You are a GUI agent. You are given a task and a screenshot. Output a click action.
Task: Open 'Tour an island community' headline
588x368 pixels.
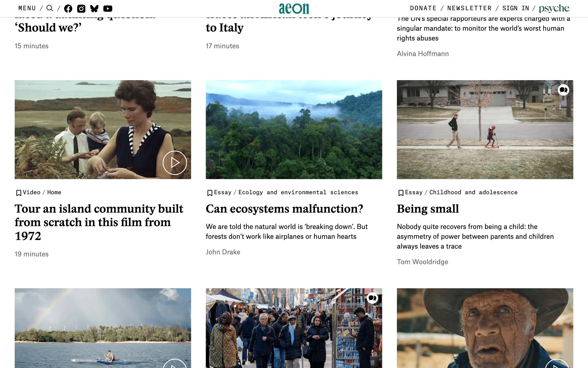click(x=99, y=222)
